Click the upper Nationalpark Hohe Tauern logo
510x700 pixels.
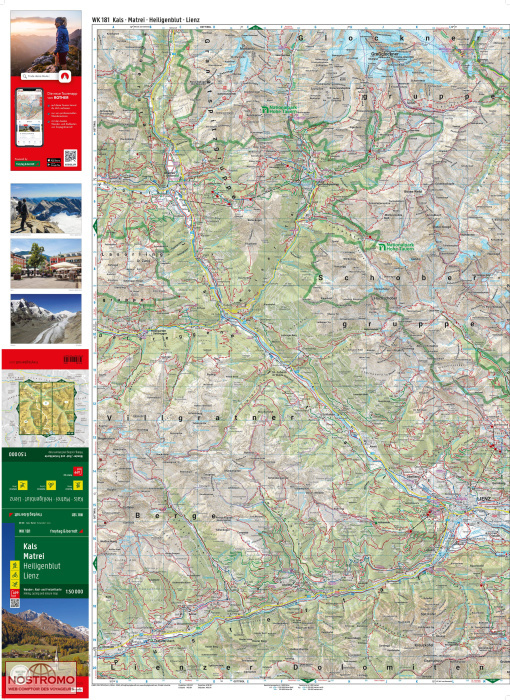pyautogui.click(x=280, y=109)
